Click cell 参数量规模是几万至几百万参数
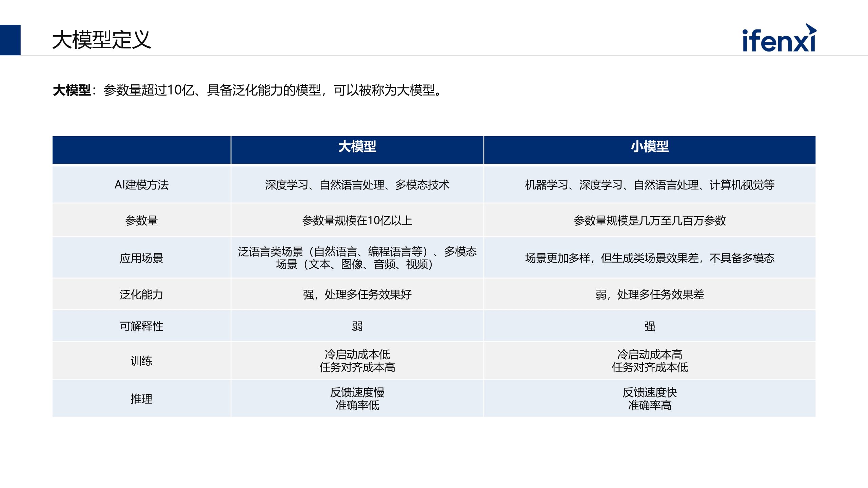 pos(650,221)
